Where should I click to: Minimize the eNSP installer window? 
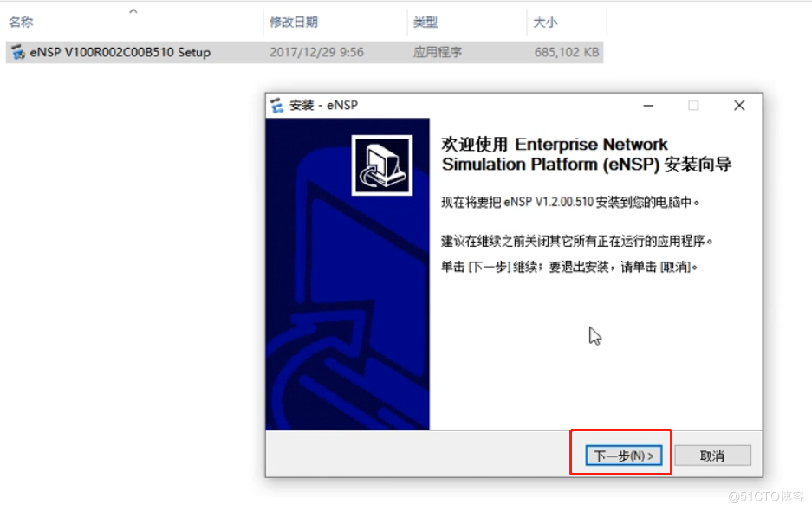[x=648, y=106]
